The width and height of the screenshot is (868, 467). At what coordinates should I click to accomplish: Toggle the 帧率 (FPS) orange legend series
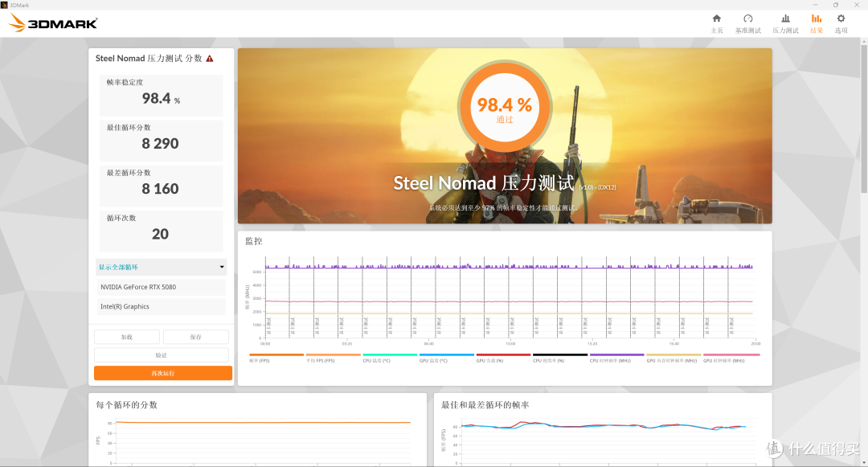pos(276,358)
